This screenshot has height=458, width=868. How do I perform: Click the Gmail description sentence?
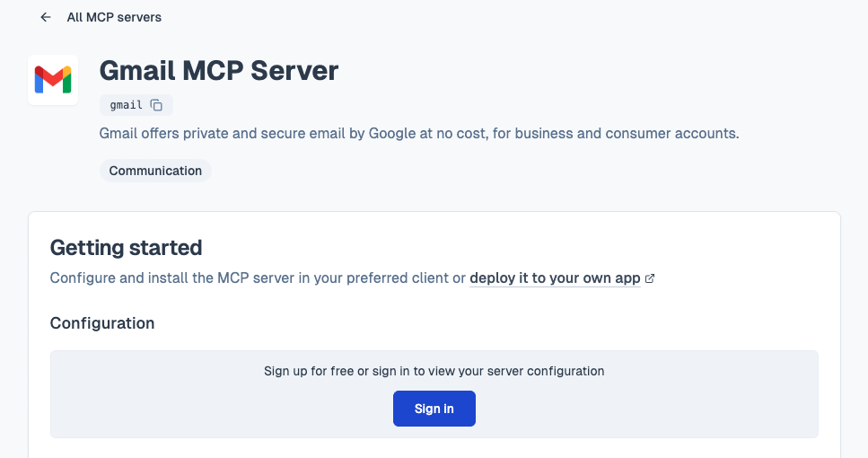[419, 134]
